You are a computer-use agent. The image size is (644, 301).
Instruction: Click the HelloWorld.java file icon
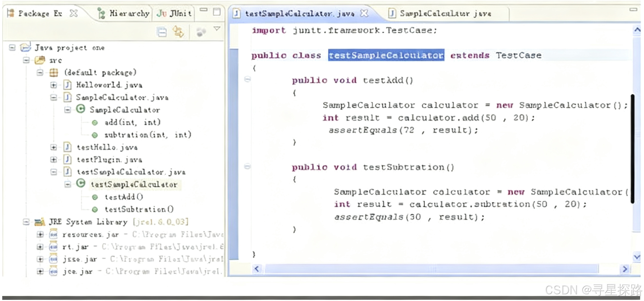point(67,85)
